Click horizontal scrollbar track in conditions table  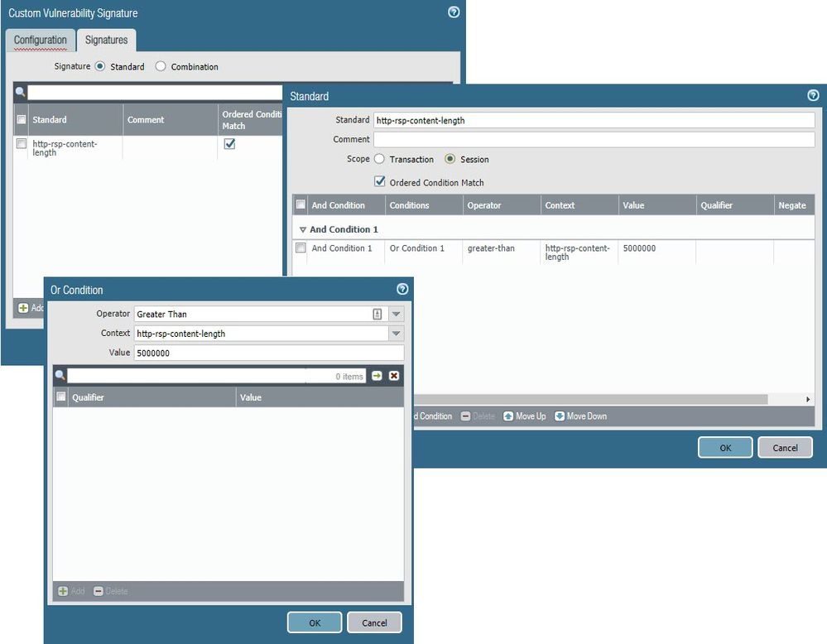click(591, 399)
